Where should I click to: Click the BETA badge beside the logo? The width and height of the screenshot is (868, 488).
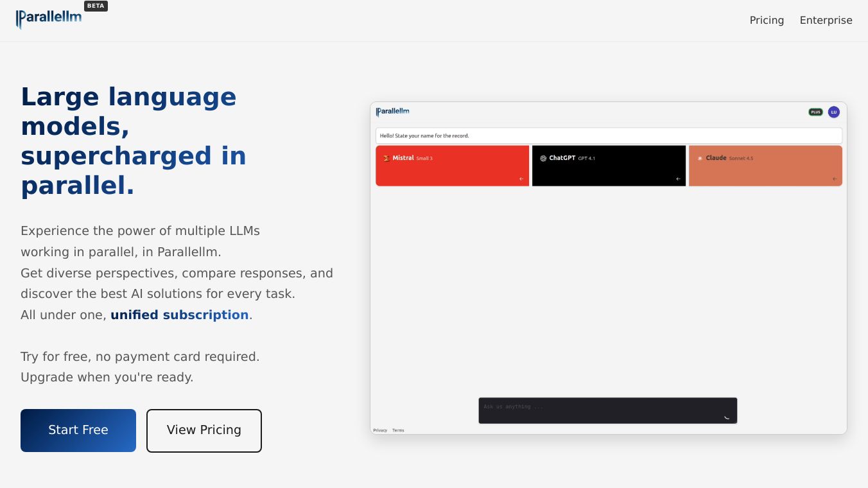point(96,6)
